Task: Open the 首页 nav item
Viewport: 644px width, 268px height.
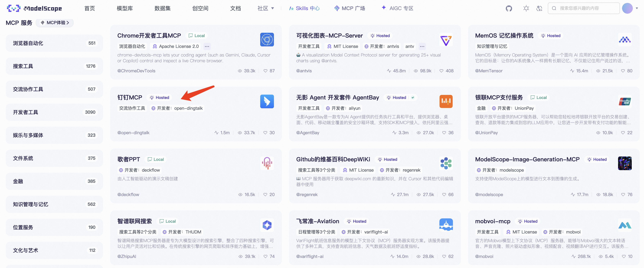Action: pos(90,8)
